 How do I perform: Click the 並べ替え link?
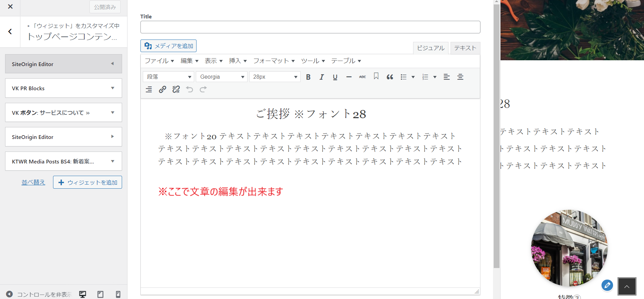[x=33, y=183]
